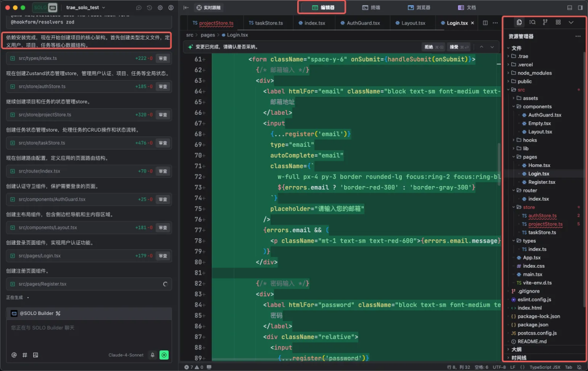Viewport: 588px width, 371px height.
Task: Click the green stop generation button
Action: point(164,355)
